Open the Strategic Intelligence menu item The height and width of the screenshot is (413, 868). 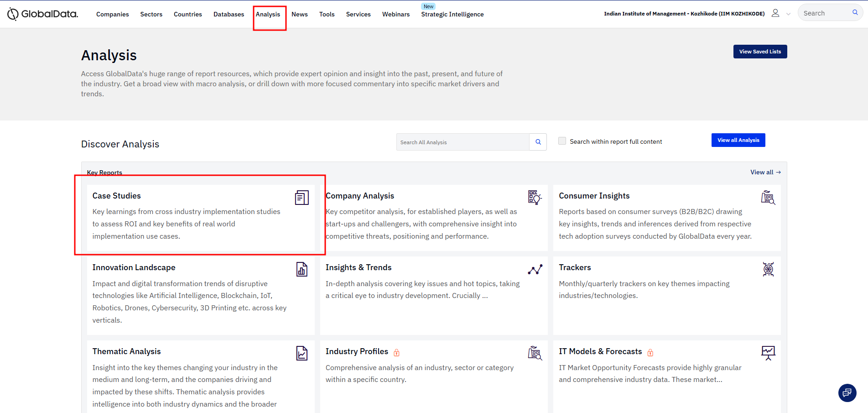pyautogui.click(x=452, y=14)
